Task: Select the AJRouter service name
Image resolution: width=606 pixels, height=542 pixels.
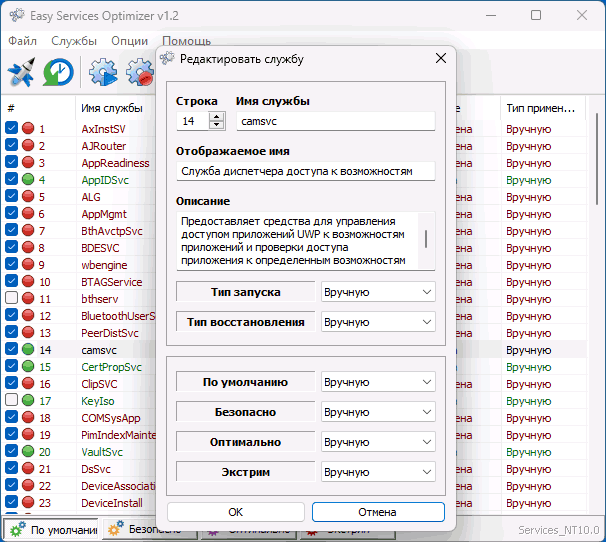Action: pyautogui.click(x=104, y=146)
